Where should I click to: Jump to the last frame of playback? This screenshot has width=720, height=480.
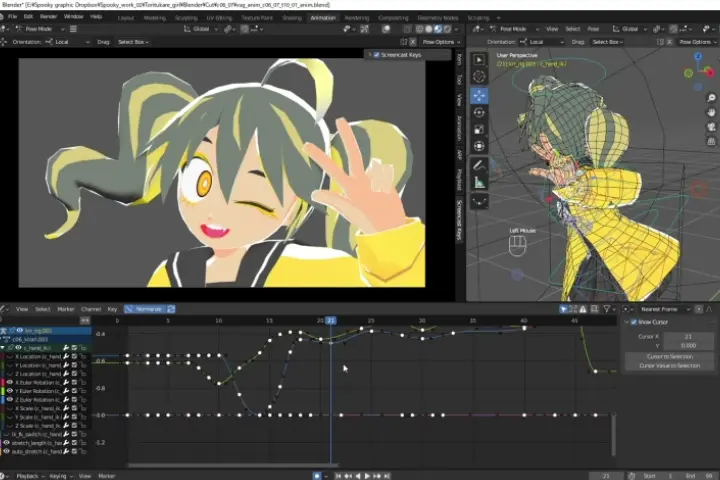pos(387,476)
